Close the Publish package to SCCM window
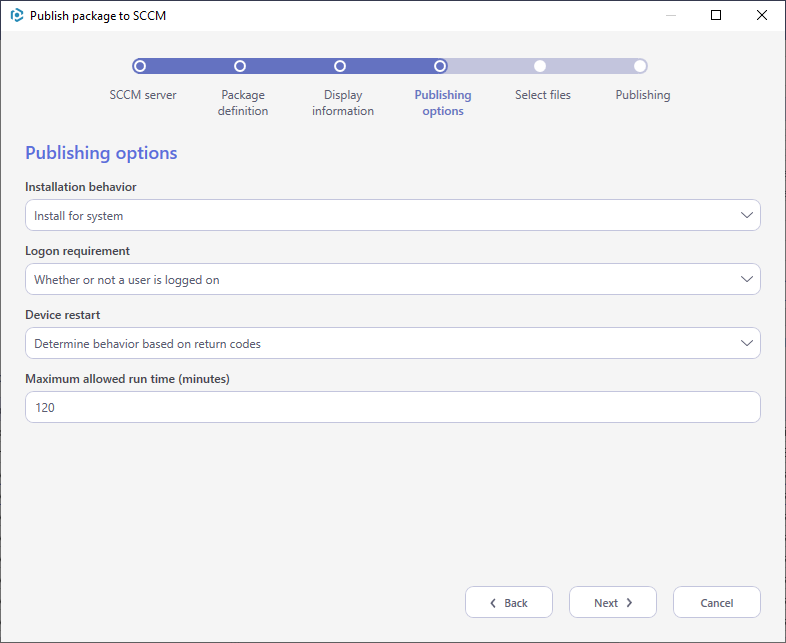Viewport: 786px width, 643px height. 762,16
